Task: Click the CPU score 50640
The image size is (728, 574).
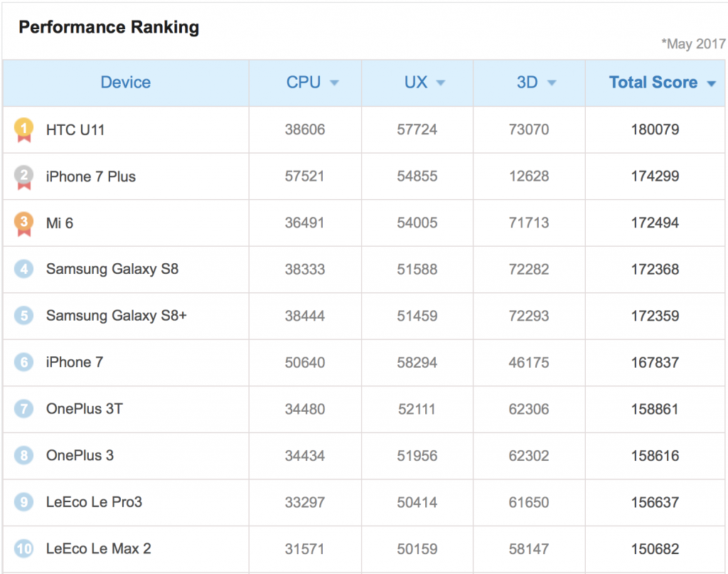Action: click(305, 363)
